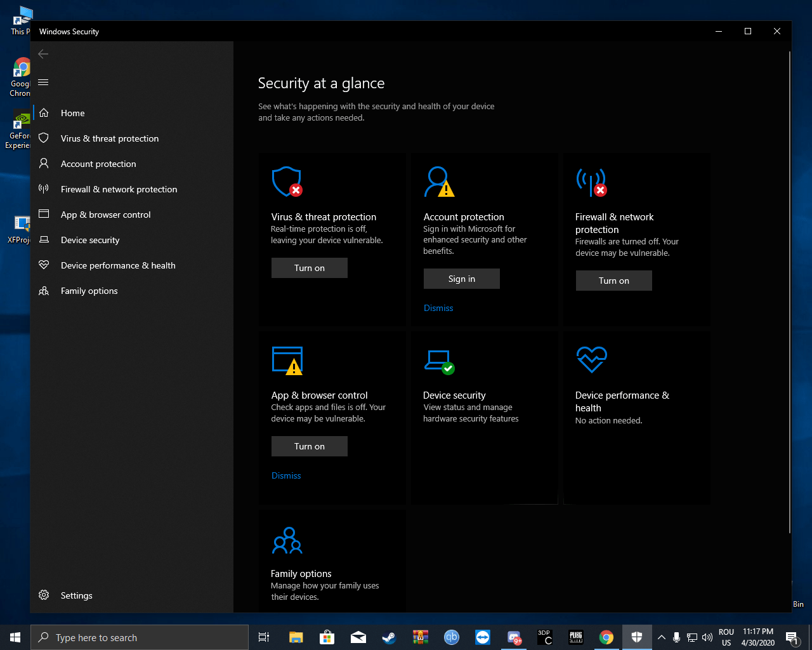Viewport: 812px width, 650px height.
Task: Select Home in the sidebar
Action: point(133,113)
